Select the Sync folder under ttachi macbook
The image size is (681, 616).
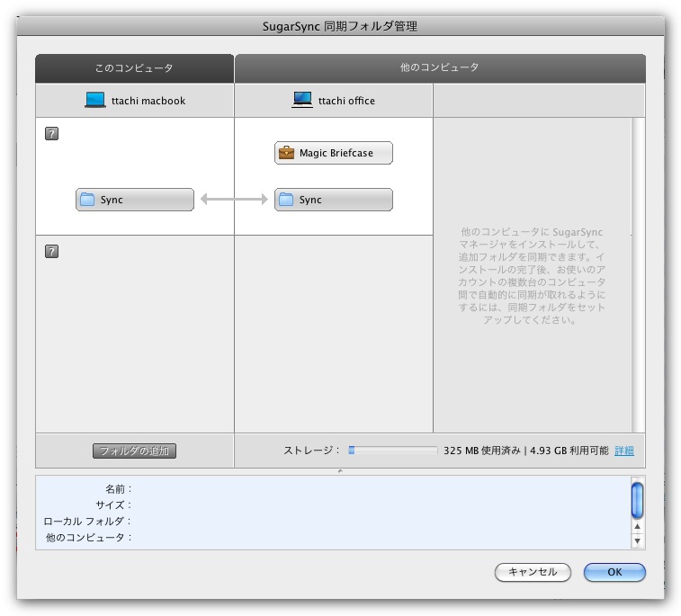pos(135,200)
